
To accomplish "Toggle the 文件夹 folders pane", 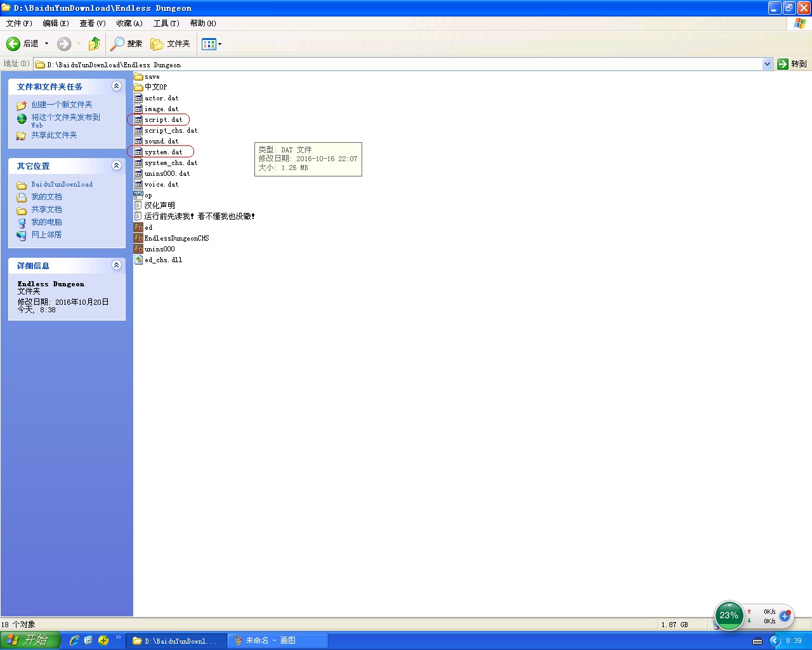I will (170, 44).
